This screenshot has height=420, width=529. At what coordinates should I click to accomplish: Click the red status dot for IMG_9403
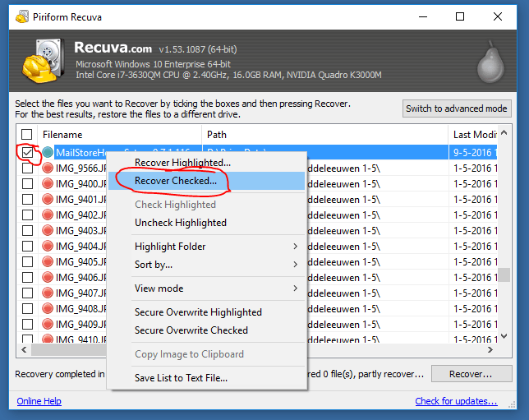tap(48, 230)
